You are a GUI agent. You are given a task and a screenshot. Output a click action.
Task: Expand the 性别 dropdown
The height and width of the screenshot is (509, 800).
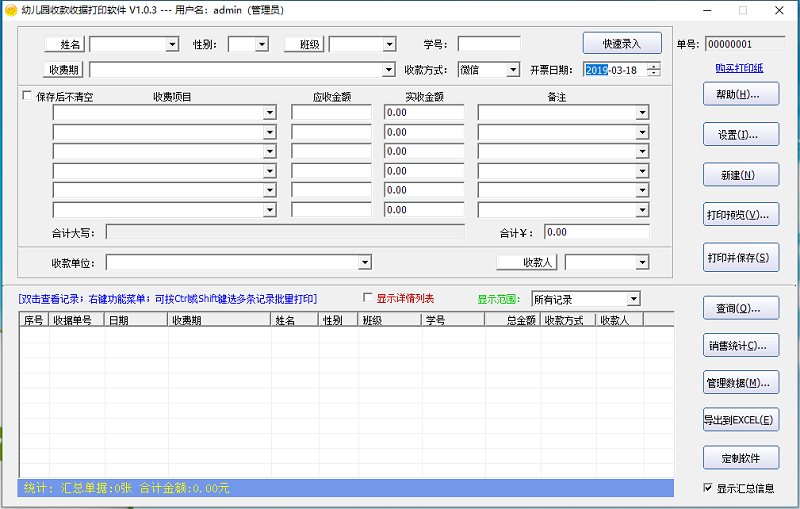[x=262, y=44]
